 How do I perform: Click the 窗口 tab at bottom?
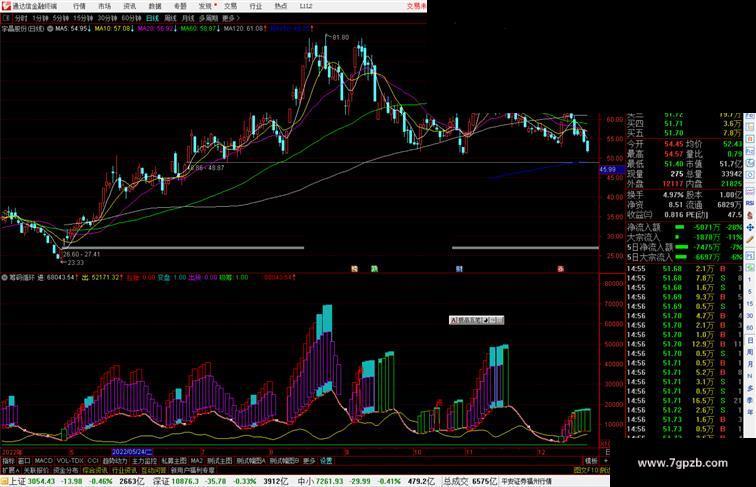(x=24, y=461)
